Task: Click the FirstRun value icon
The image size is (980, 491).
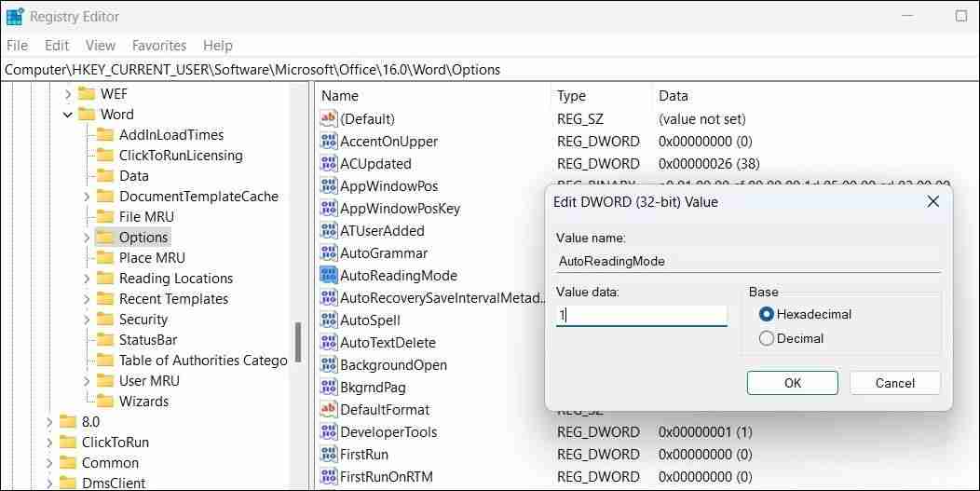Action: tap(328, 455)
